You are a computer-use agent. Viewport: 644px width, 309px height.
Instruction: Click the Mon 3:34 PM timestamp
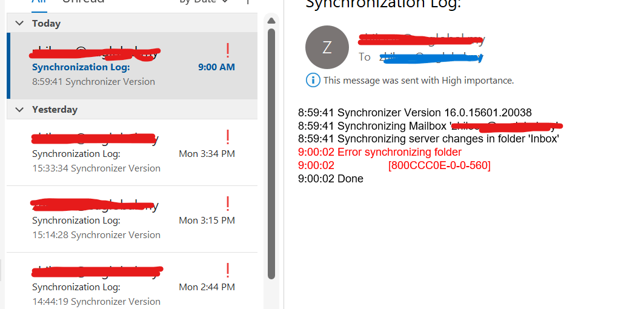(x=207, y=154)
